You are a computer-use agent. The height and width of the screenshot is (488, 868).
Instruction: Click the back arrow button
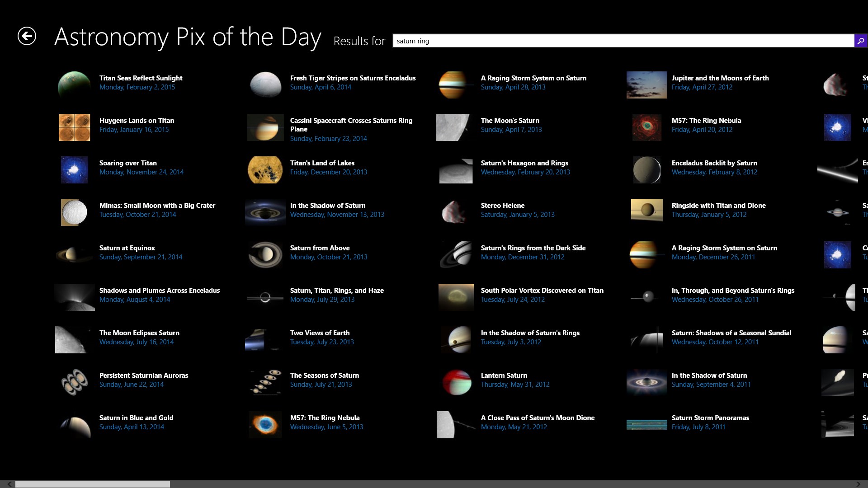[x=27, y=36]
